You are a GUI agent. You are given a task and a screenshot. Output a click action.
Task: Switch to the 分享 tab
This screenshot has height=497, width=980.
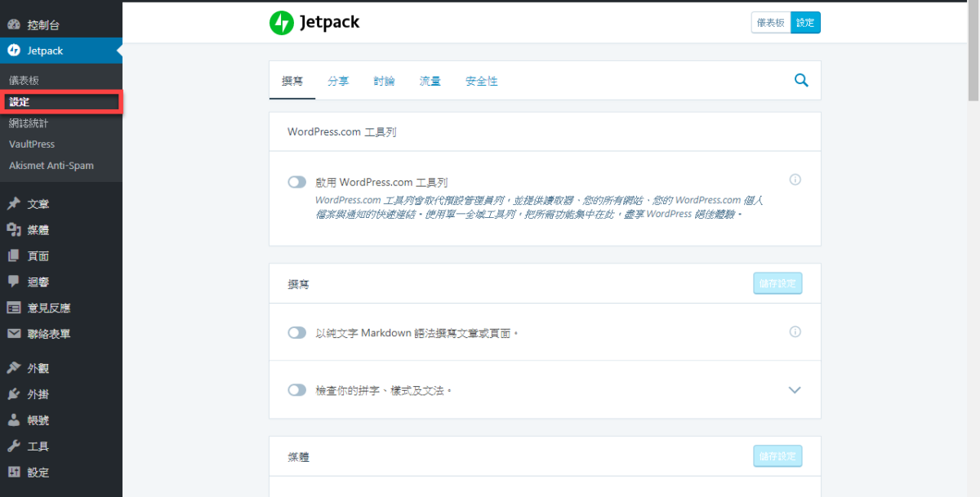tap(338, 81)
